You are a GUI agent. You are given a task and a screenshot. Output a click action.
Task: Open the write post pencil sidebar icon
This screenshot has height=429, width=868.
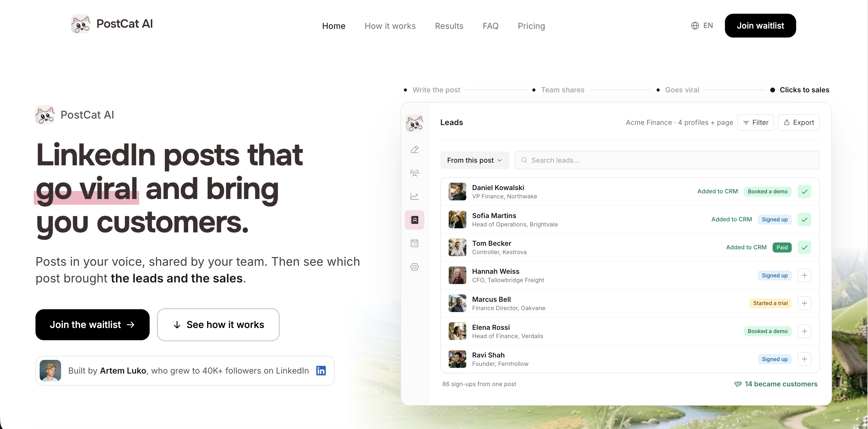pyautogui.click(x=414, y=150)
